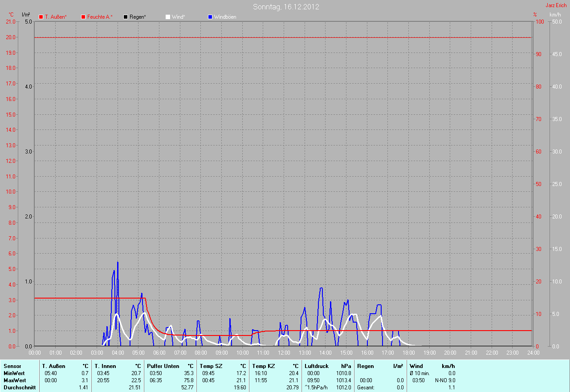Click the "T. Außen" table column header
570x392 pixels.
[54, 366]
